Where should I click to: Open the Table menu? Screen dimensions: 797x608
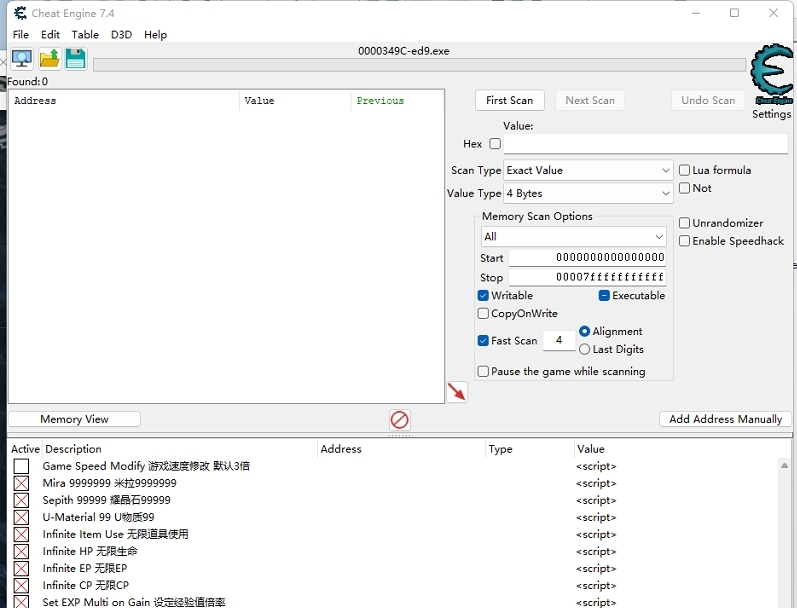point(85,35)
